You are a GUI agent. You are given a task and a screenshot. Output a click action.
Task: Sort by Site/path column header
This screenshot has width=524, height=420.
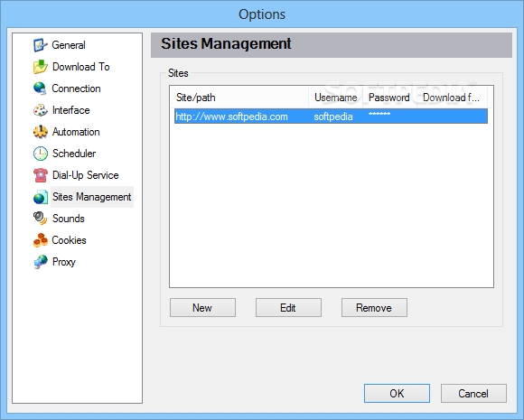coord(239,98)
